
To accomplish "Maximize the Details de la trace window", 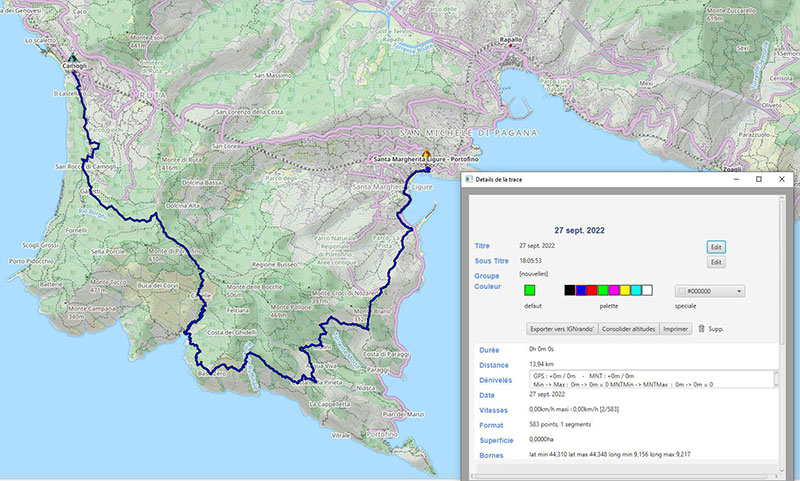I will 759,179.
